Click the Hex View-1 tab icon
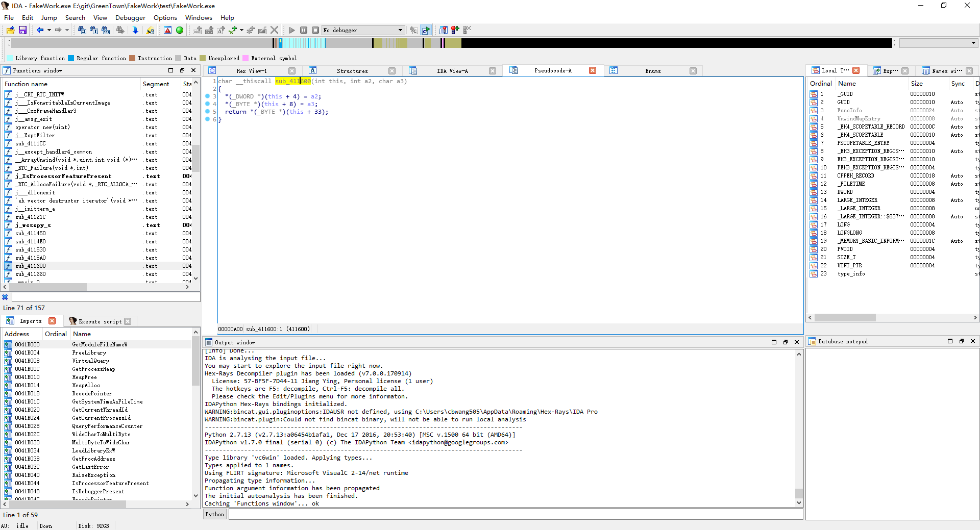 click(212, 70)
